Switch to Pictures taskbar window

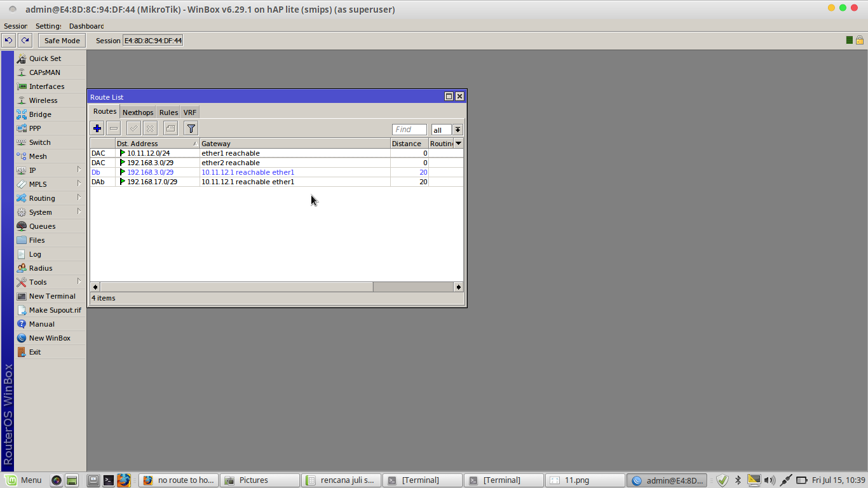259,480
